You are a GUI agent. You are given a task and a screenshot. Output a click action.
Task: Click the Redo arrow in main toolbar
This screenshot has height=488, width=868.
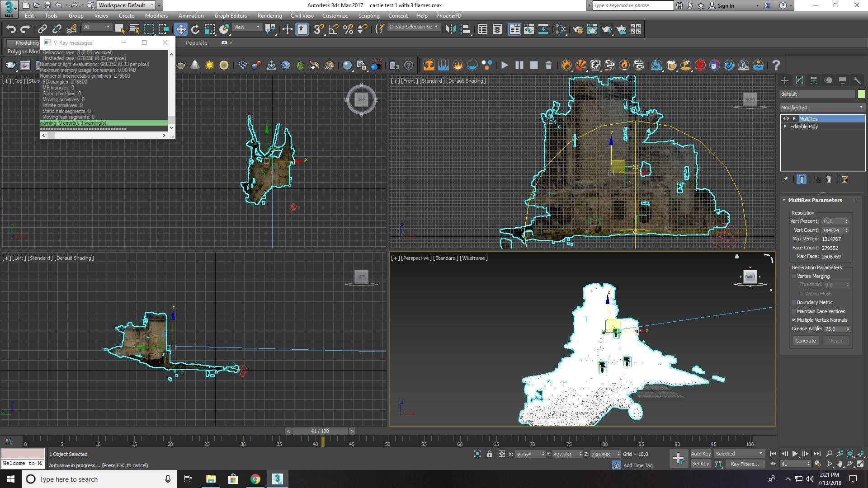coord(25,29)
